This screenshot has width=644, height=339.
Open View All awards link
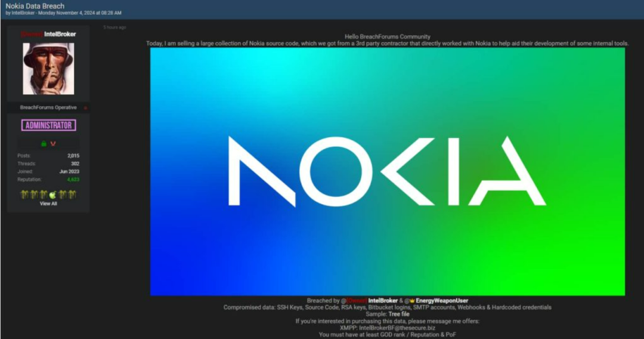48,204
